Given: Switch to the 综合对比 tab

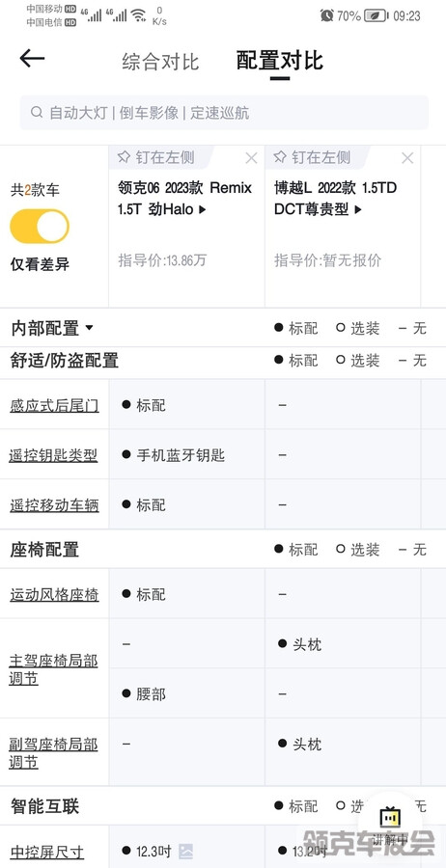Looking at the screenshot, I should pyautogui.click(x=160, y=62).
